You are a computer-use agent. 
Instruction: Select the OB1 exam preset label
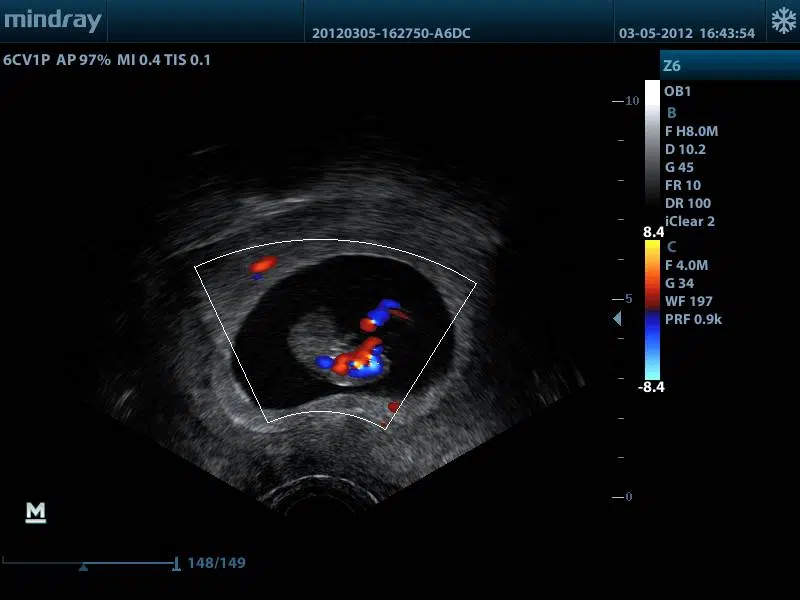click(678, 91)
